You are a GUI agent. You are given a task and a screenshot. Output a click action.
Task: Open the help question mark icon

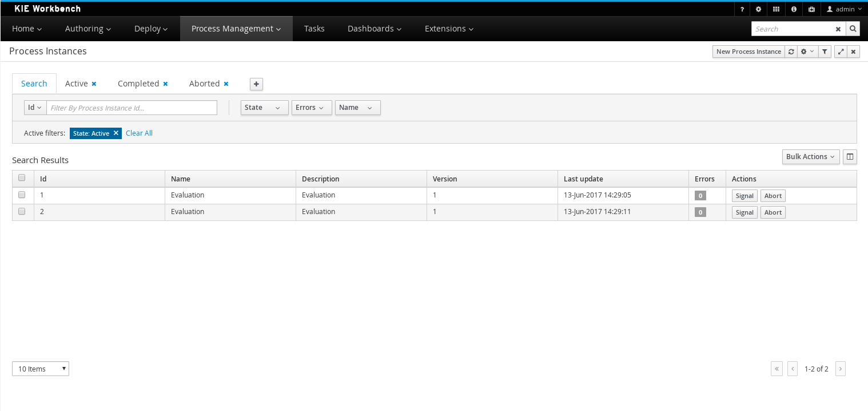(742, 9)
